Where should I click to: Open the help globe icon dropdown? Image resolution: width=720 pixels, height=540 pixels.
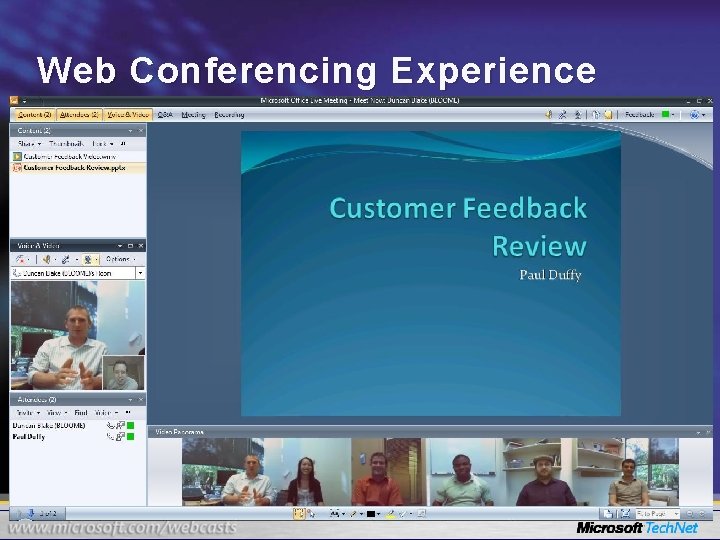pyautogui.click(x=698, y=115)
